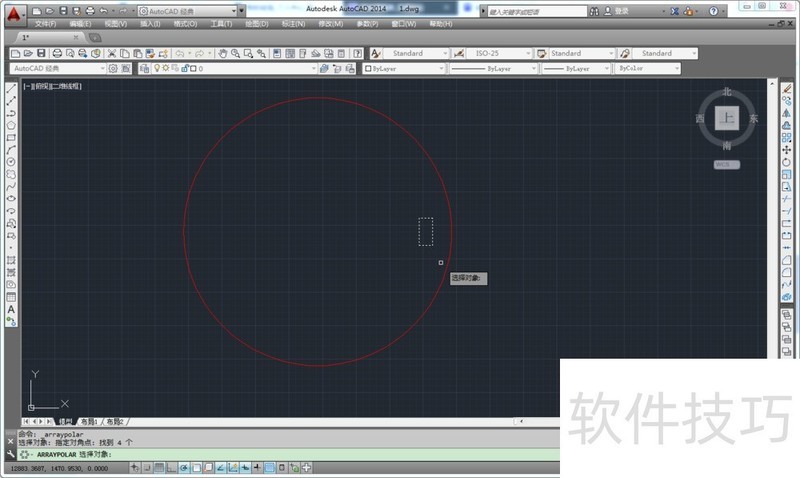Activate the Pan hand tool
This screenshot has width=800, height=478.
click(222, 53)
